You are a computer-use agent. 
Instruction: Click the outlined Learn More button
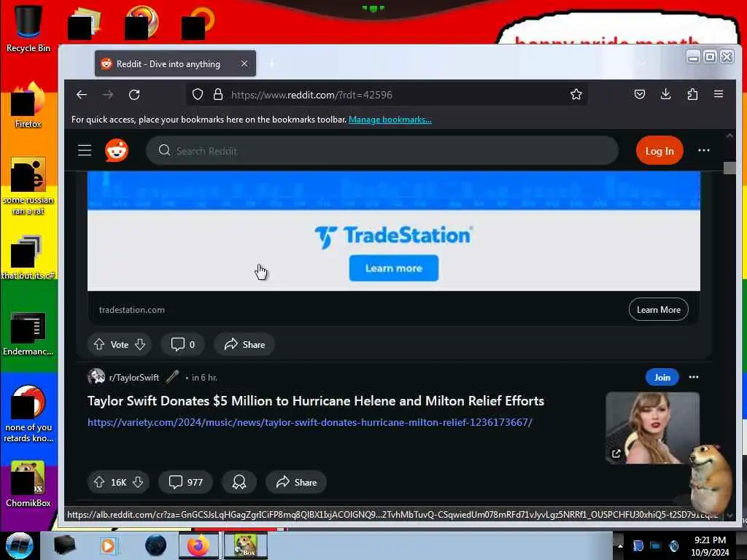click(659, 309)
